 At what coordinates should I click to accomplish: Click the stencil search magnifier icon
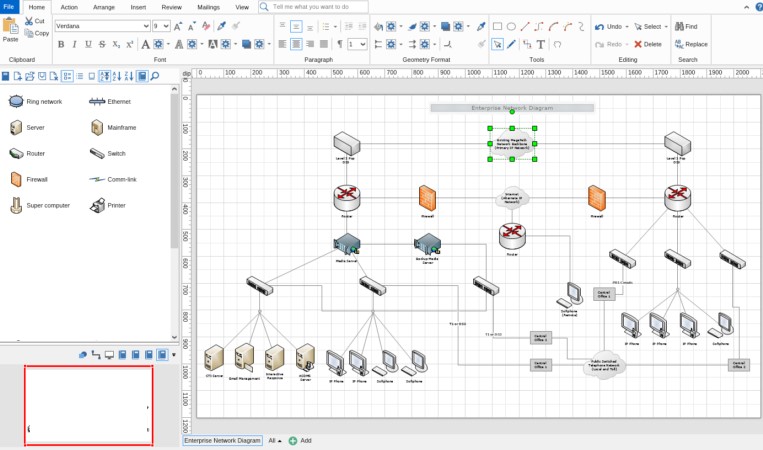click(x=155, y=76)
